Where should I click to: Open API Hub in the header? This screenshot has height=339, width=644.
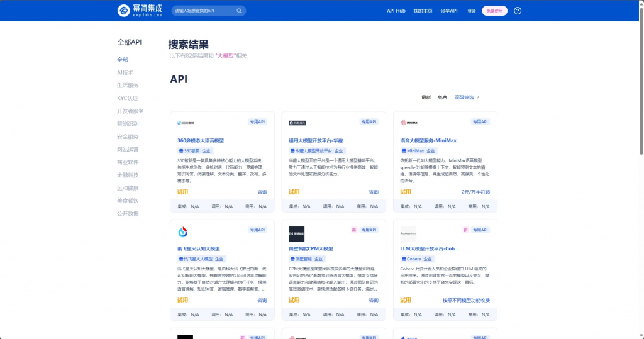pos(396,11)
